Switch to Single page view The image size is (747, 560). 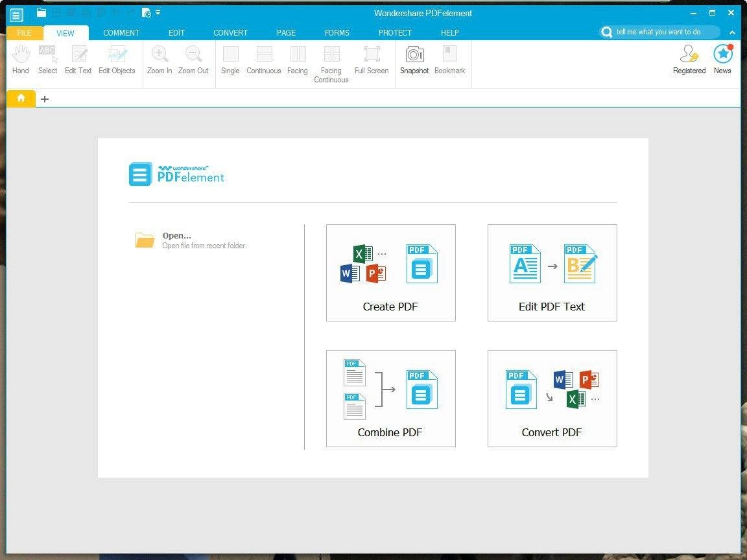(x=230, y=60)
